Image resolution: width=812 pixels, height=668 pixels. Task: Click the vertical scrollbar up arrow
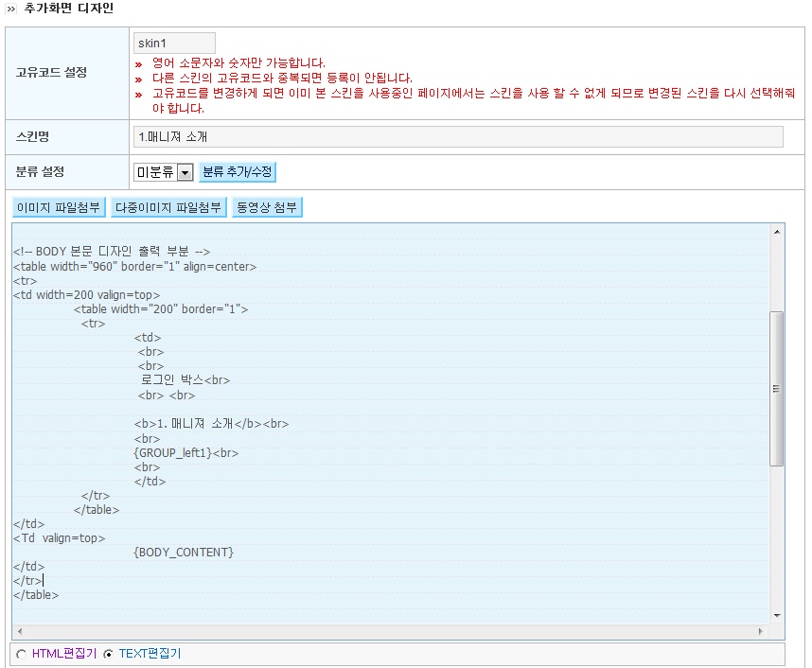click(777, 231)
